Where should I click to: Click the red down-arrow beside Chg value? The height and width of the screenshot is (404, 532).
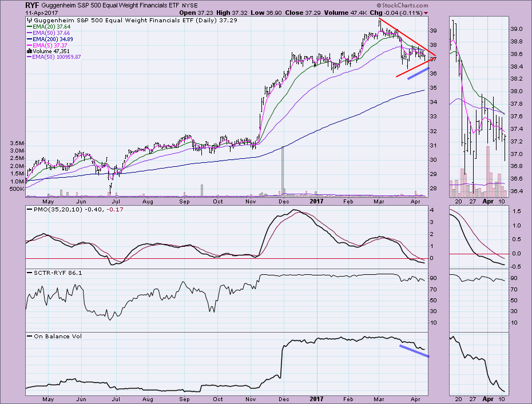pos(426,12)
